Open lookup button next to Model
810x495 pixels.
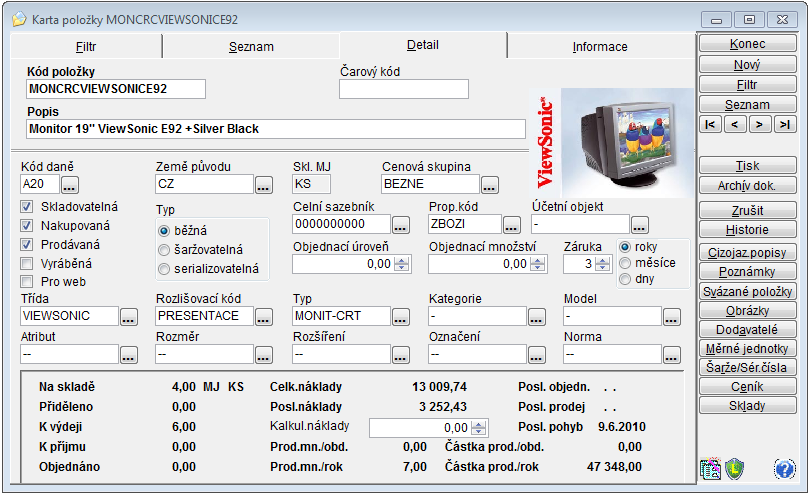pyautogui.click(x=672, y=317)
